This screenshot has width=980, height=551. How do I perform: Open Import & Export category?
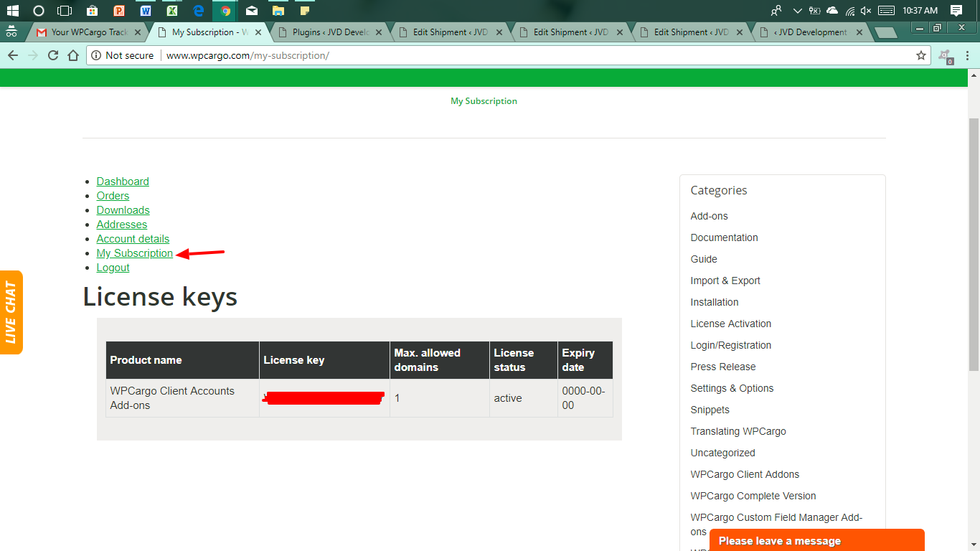tap(725, 281)
